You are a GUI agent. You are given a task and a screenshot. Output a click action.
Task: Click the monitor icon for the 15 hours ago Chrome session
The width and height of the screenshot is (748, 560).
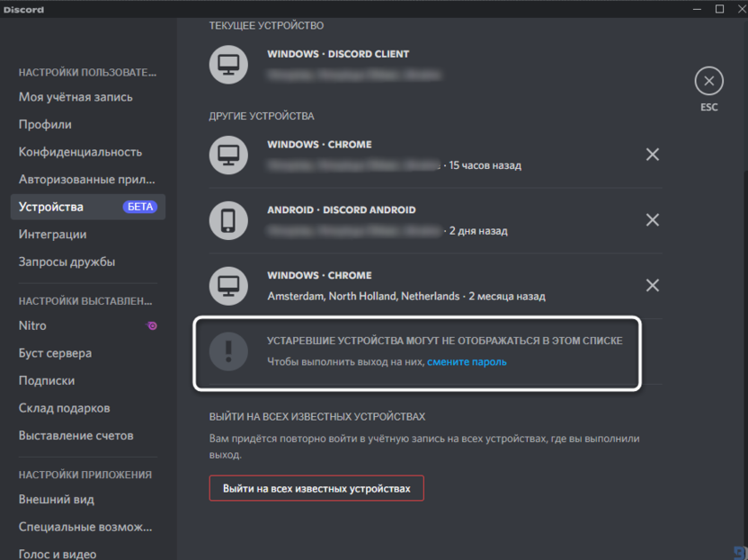(228, 155)
